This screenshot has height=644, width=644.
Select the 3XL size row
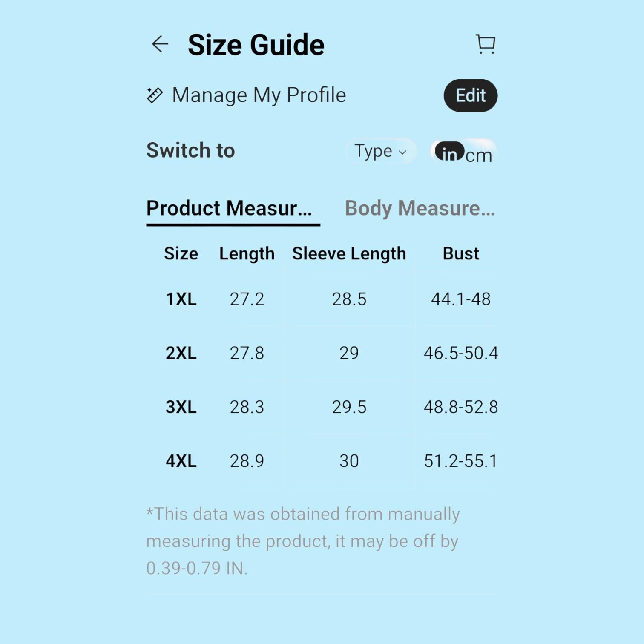322,407
